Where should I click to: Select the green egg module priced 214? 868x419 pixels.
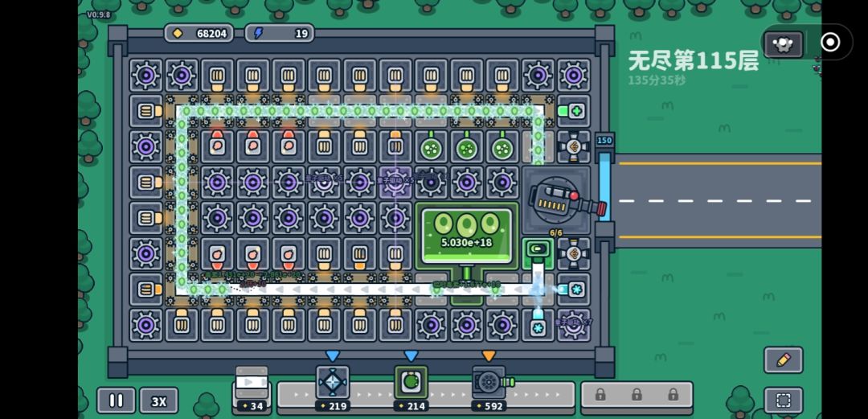point(411,388)
